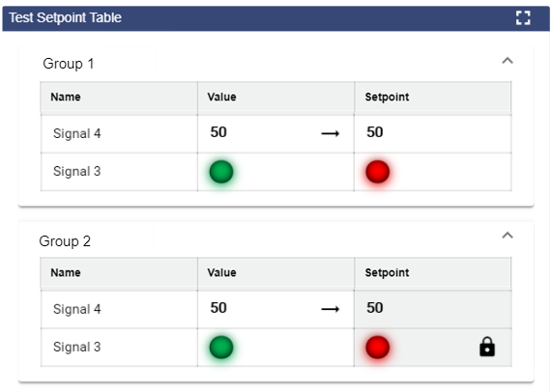The image size is (551, 392).
Task: Click the Test Setpoint Table title
Action: pos(66,17)
